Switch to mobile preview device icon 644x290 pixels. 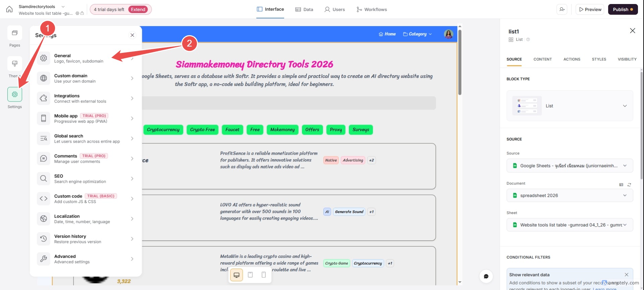point(264,275)
